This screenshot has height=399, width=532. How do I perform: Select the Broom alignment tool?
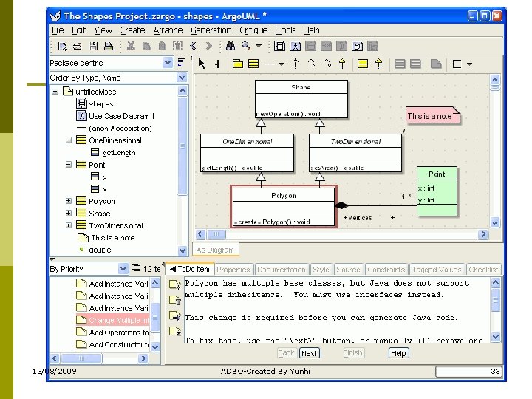point(217,64)
